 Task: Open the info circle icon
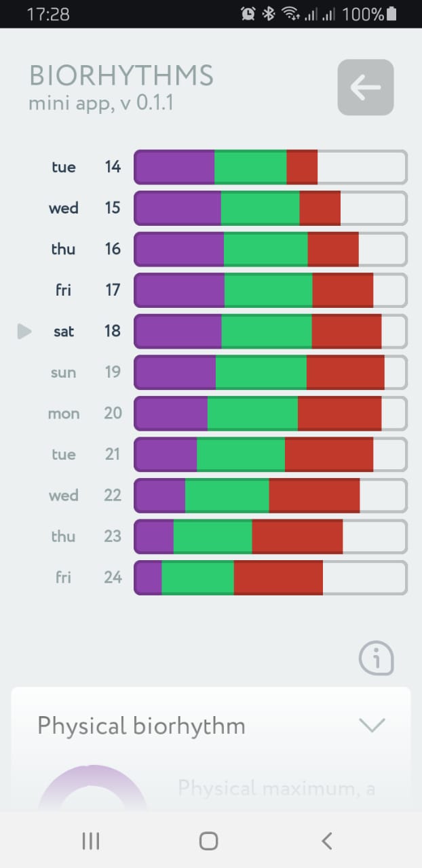(376, 658)
